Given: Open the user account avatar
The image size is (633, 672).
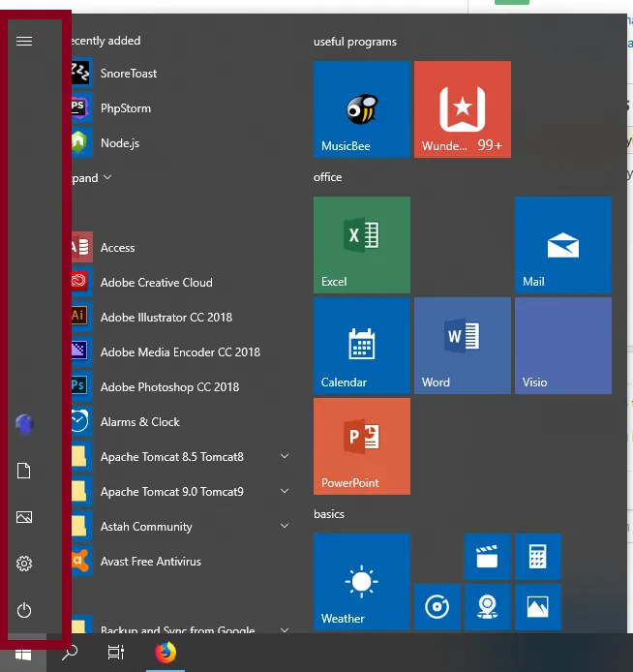Looking at the screenshot, I should [24, 425].
